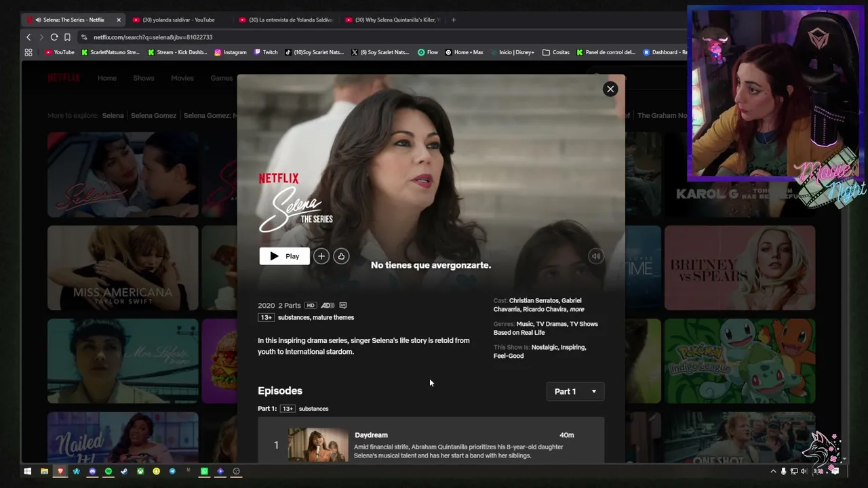Open the Cositas bookmarks folder
Screen dimensions: 868x488
click(556, 52)
